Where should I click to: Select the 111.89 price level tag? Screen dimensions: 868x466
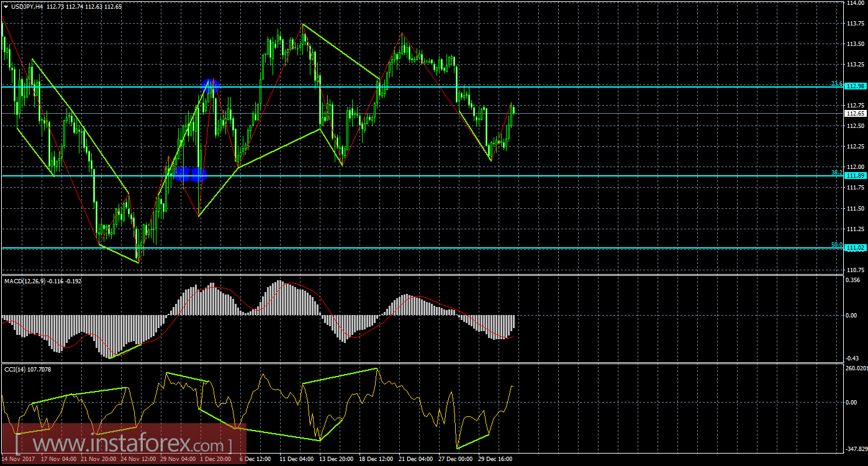coord(856,176)
